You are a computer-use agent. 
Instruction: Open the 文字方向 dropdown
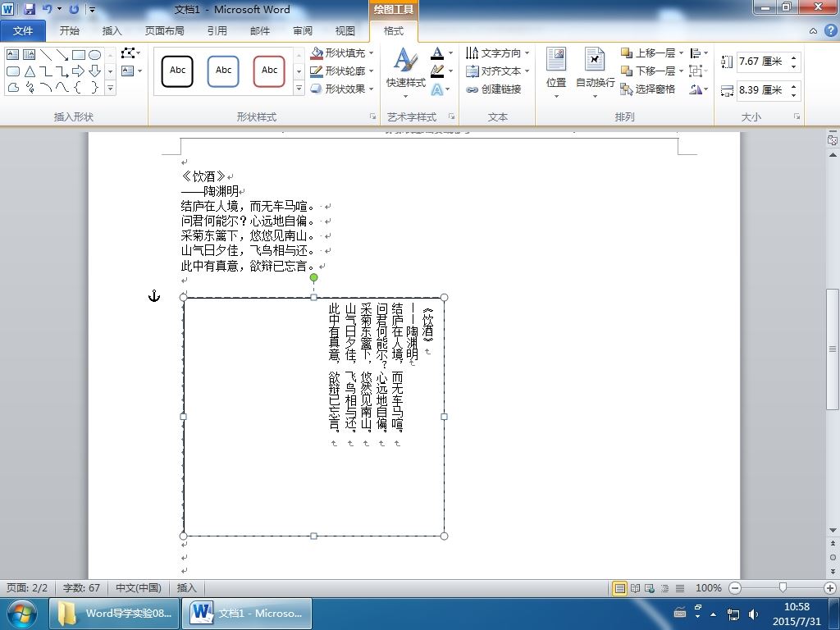point(497,53)
